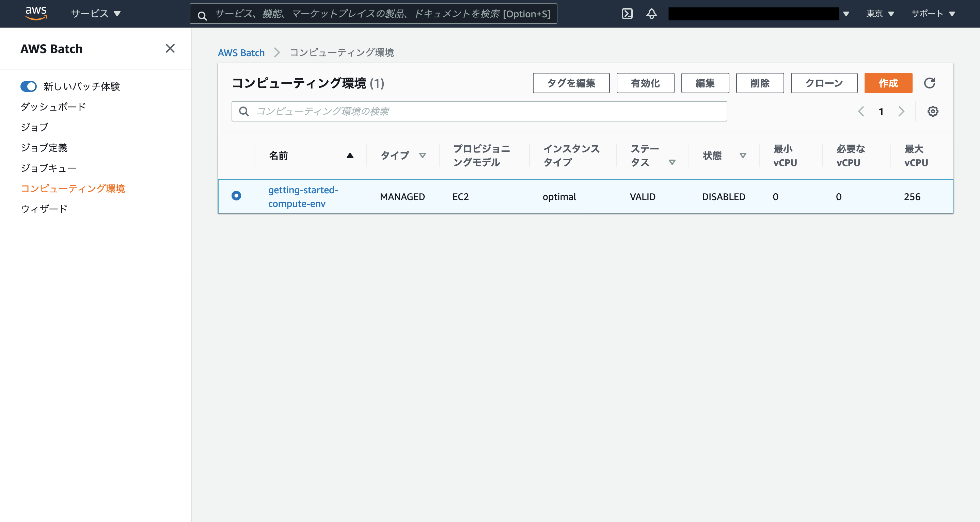Sort by 名前 ascending arrow
Viewport: 980px width, 522px height.
pyautogui.click(x=350, y=156)
